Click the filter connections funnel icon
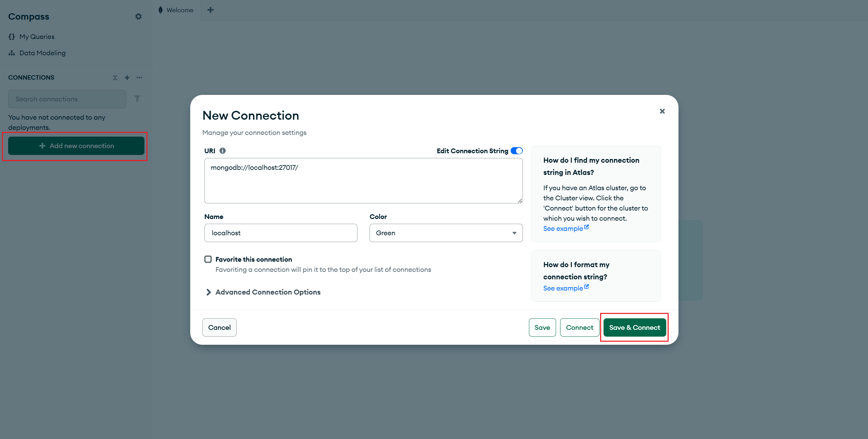Screen dimensions: 868x439 pyautogui.click(x=137, y=99)
